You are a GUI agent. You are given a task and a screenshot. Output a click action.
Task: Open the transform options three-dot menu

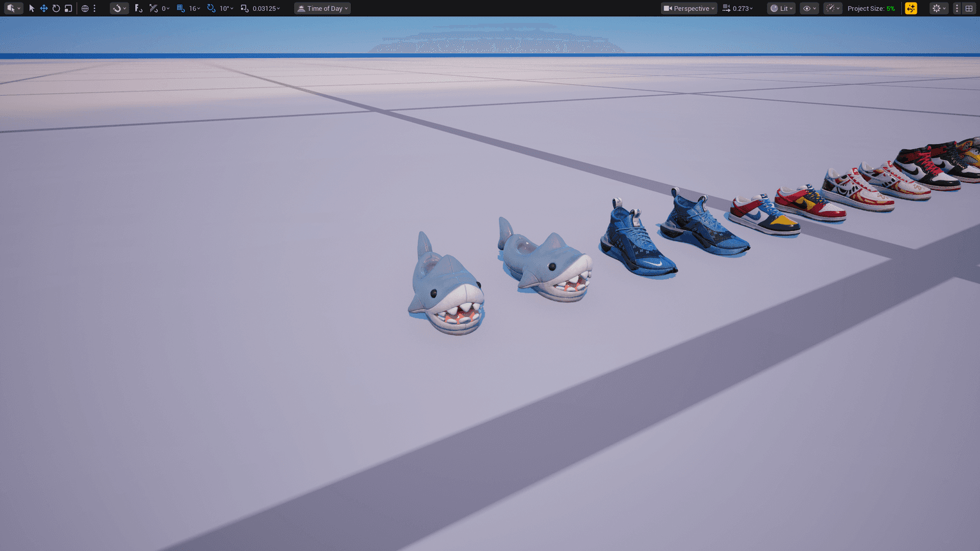click(94, 8)
